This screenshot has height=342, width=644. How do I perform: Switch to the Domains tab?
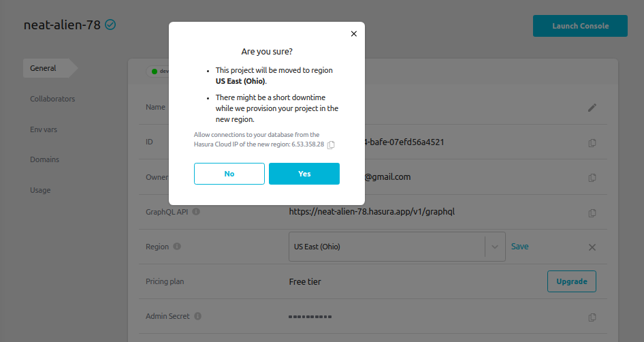pyautogui.click(x=44, y=159)
